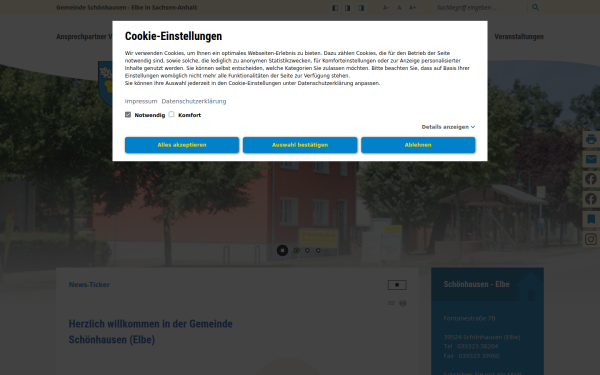
Task: Click the Schönhausen - Elbe contact box heading
Action: pyautogui.click(x=476, y=284)
